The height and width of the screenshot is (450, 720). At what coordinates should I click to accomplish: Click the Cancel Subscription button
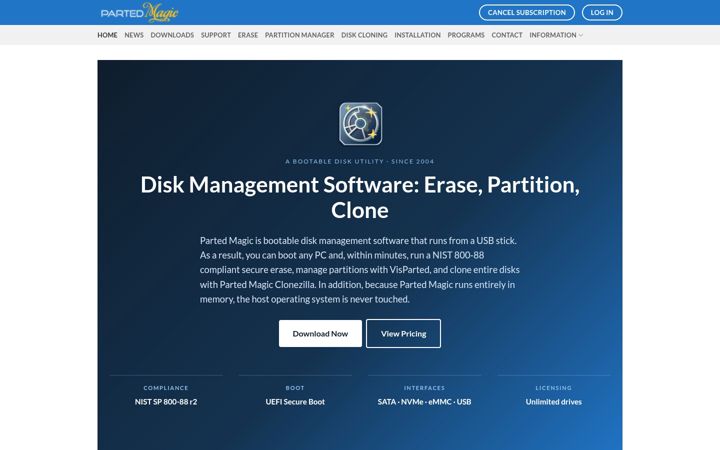tap(527, 12)
